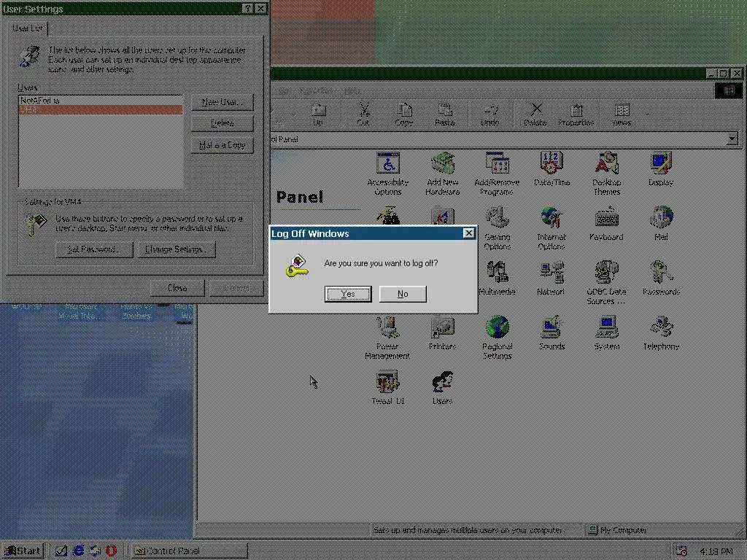Click Control Panel taskbar button
Screen dimensions: 747x560
click(189, 551)
